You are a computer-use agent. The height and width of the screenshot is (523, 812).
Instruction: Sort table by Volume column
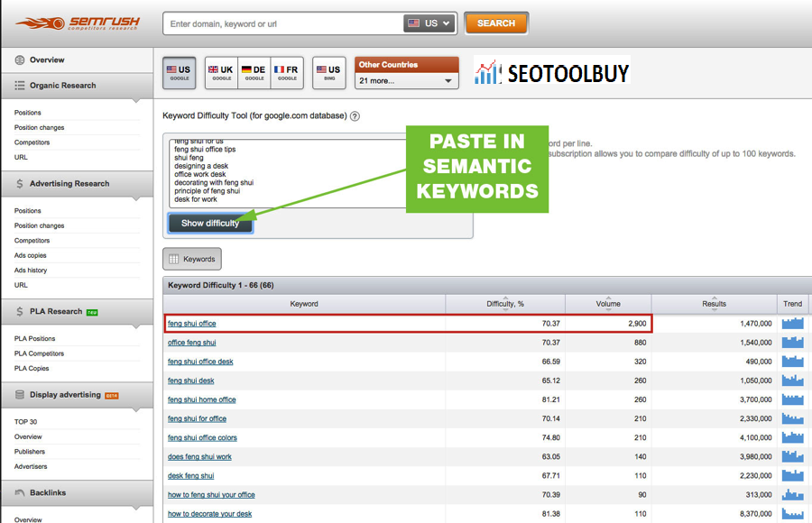pyautogui.click(x=608, y=304)
